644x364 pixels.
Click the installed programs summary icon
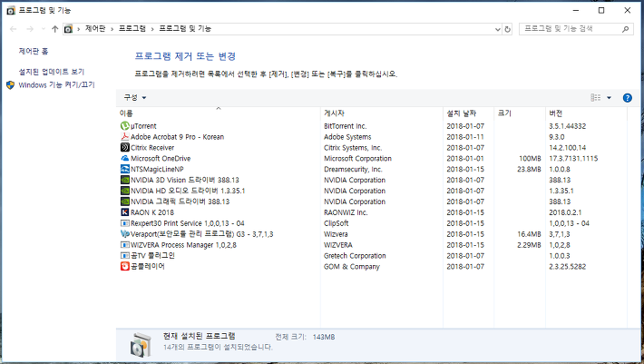click(x=141, y=345)
